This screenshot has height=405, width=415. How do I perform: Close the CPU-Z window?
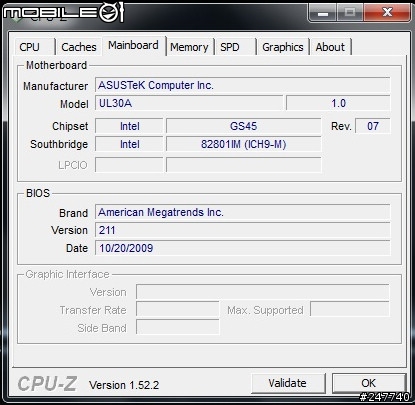[x=387, y=12]
